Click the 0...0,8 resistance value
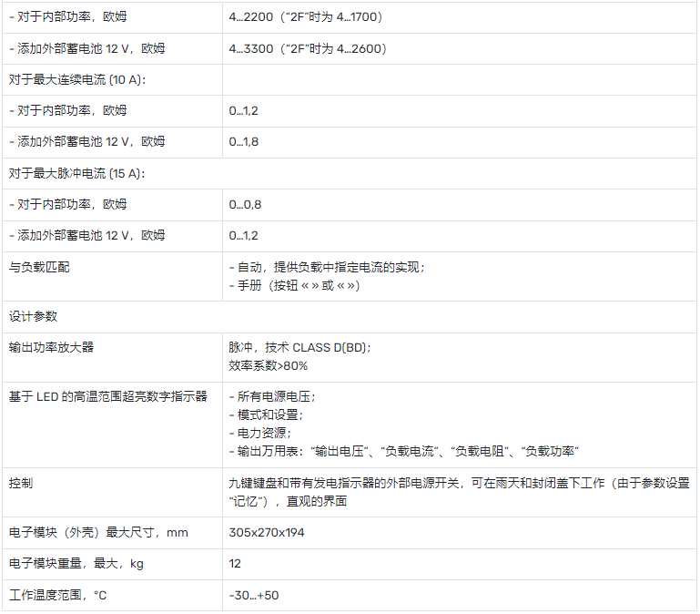 pyautogui.click(x=245, y=204)
